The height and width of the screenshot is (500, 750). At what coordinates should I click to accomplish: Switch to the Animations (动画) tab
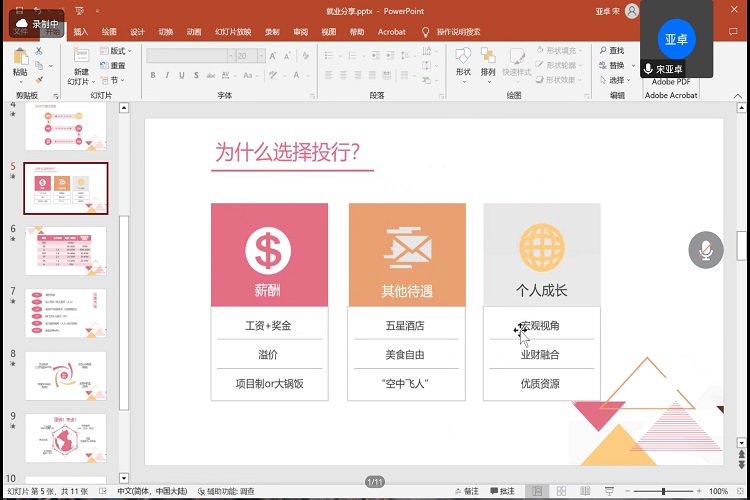click(194, 32)
